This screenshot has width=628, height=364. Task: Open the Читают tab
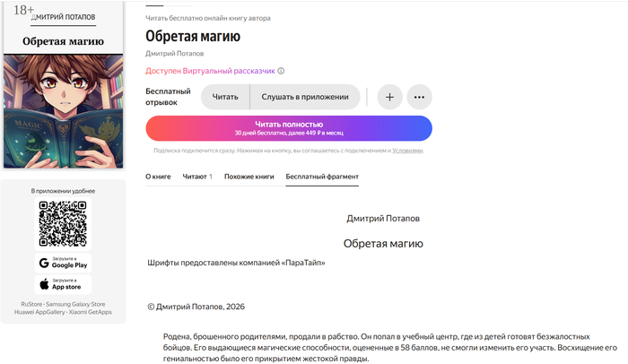coord(197,177)
